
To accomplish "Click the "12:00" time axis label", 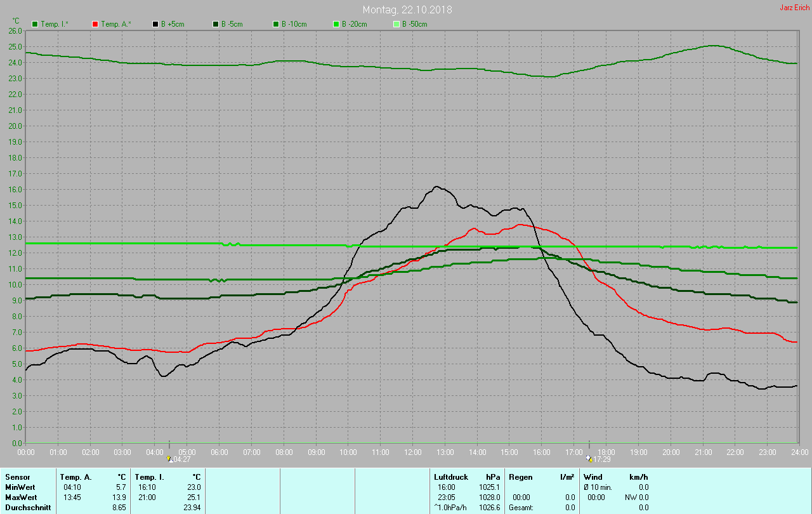I will point(412,452).
